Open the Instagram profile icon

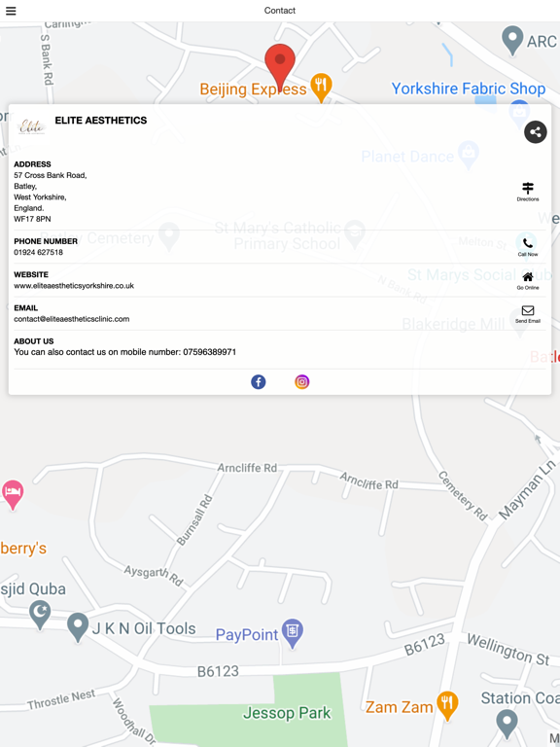click(x=302, y=381)
